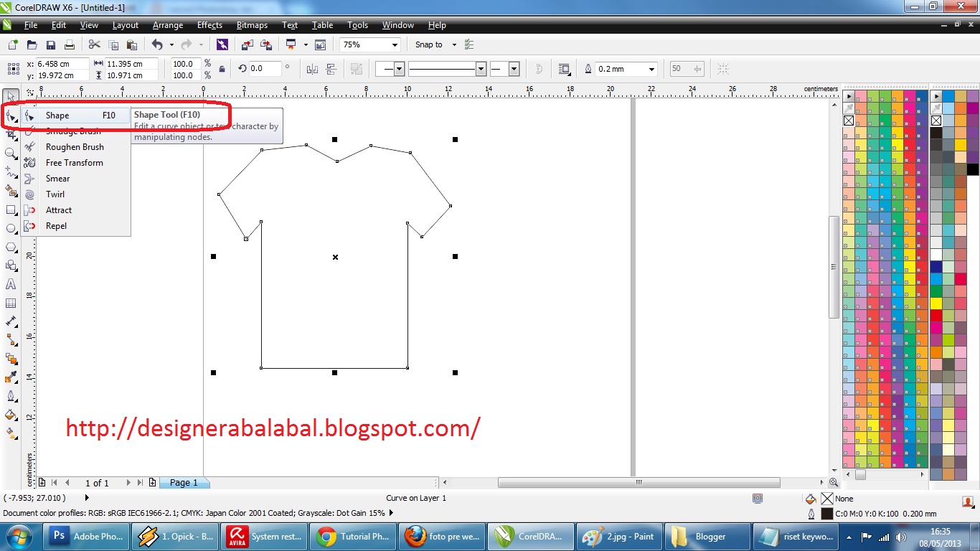Image resolution: width=980 pixels, height=551 pixels.
Task: Switch to the Page 1 tab
Action: pyautogui.click(x=184, y=483)
